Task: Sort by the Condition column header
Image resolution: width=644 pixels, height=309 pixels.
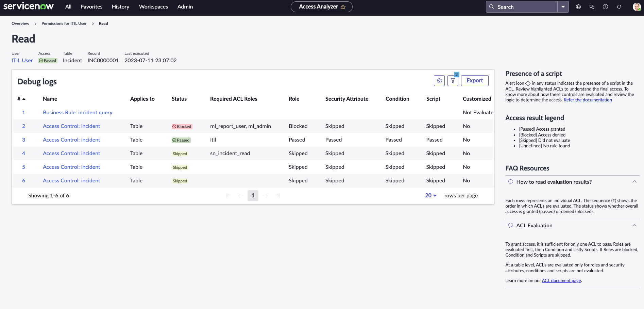Action: coord(397,99)
